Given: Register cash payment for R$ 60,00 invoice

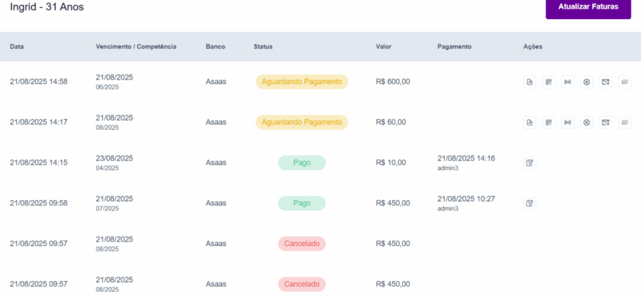Looking at the screenshot, I should (625, 122).
